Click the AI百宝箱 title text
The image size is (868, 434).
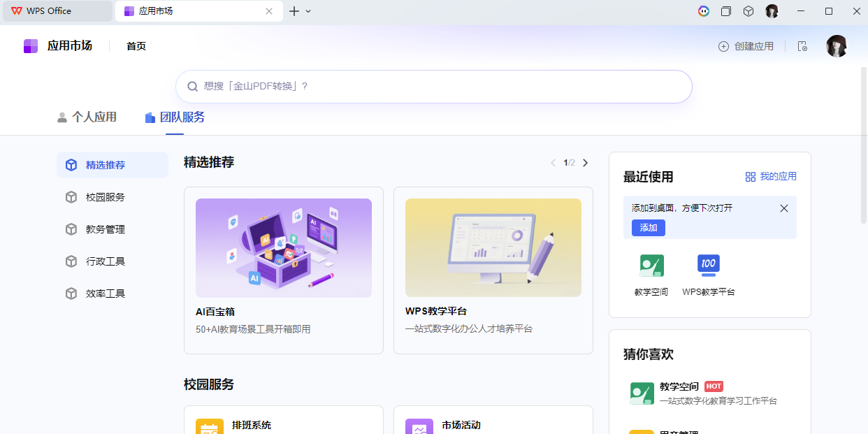[215, 312]
